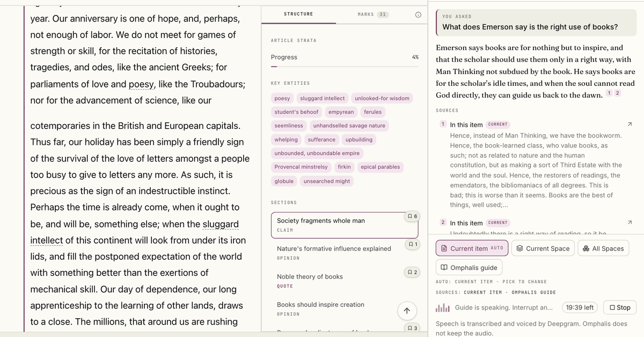
Task: Click the Key Entities heading
Action: coord(290,83)
